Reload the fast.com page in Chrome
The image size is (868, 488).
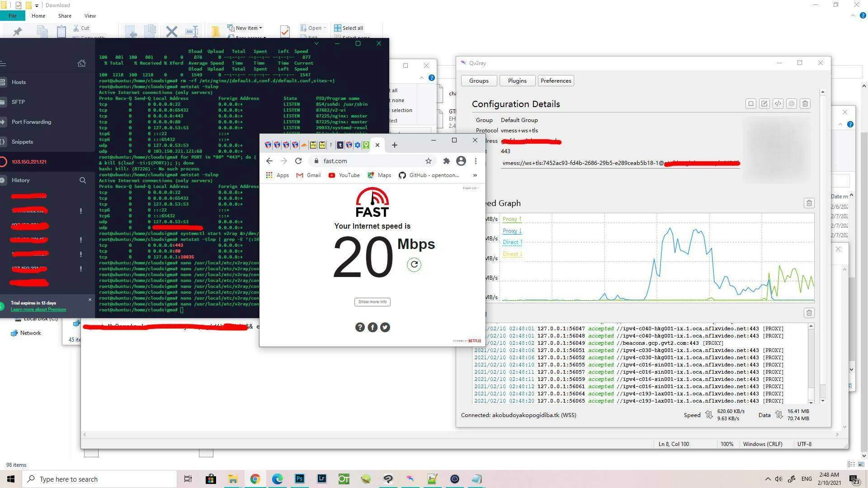[x=298, y=161]
